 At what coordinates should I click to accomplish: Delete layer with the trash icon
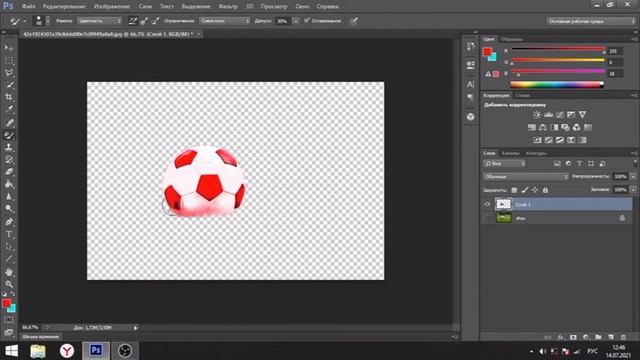tap(623, 337)
